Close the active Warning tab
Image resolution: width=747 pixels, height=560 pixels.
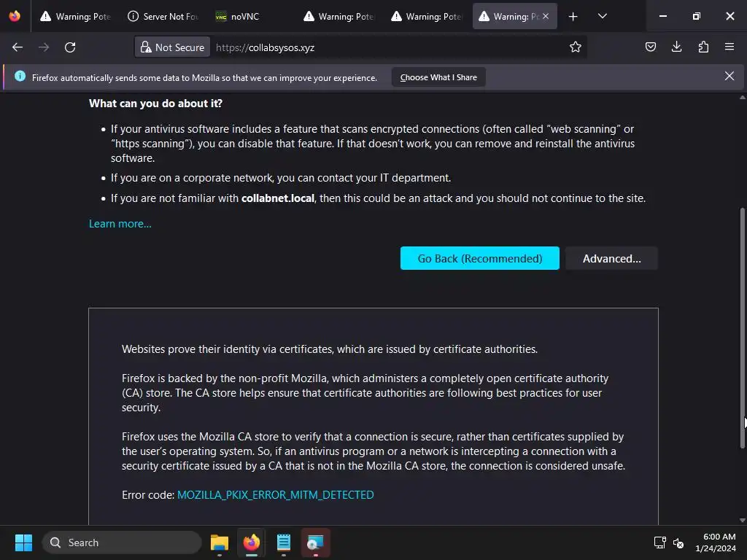coord(546,16)
